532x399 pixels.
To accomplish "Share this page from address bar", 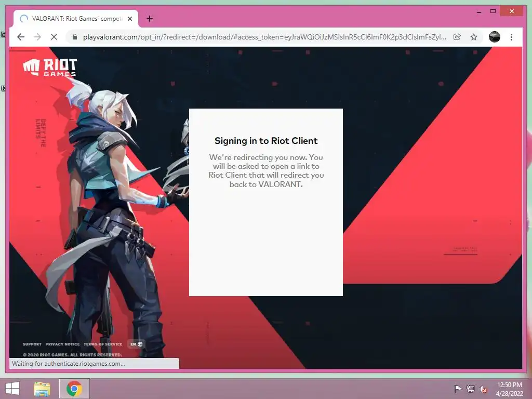I will click(x=457, y=37).
